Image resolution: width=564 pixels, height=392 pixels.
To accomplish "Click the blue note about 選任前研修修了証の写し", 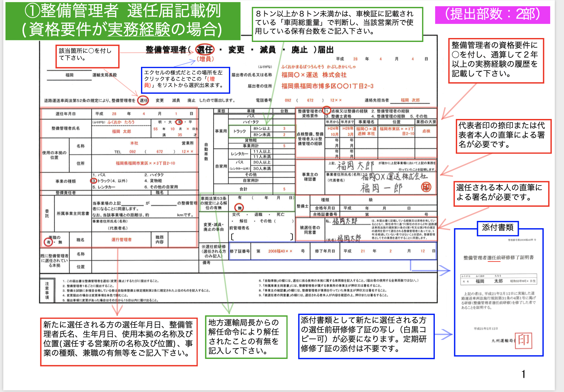I will pos(366,336).
